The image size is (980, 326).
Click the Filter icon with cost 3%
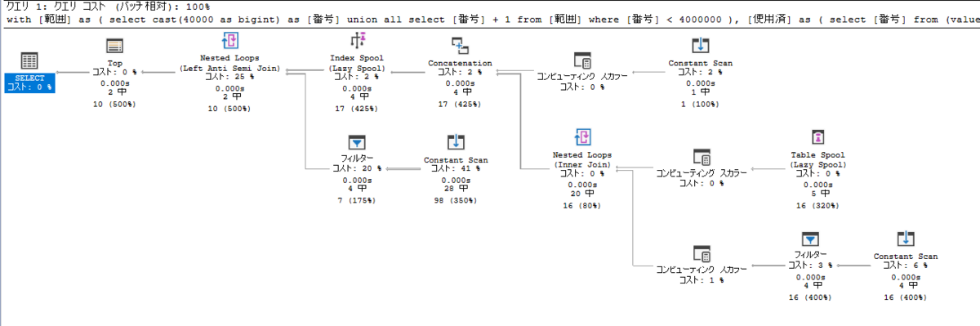pos(809,239)
